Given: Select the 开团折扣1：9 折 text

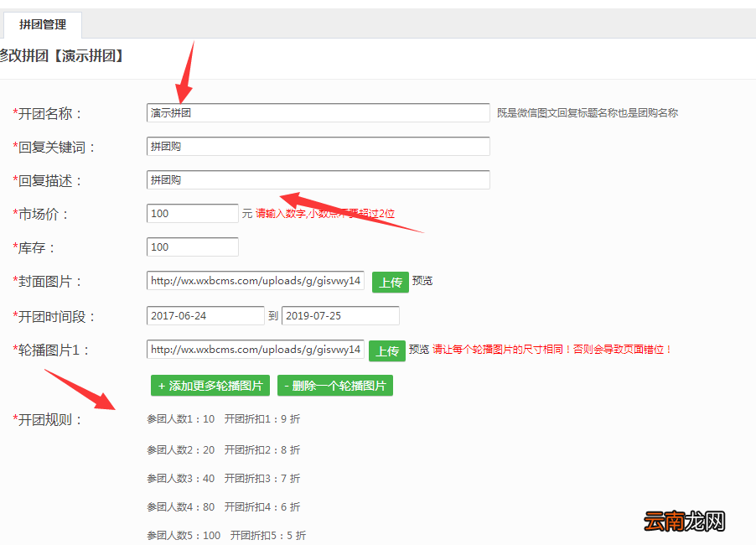Looking at the screenshot, I should point(262,419).
